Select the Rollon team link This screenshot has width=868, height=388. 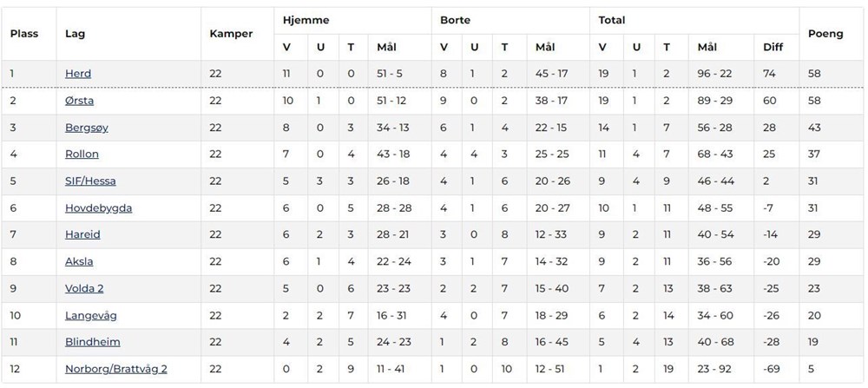click(82, 155)
